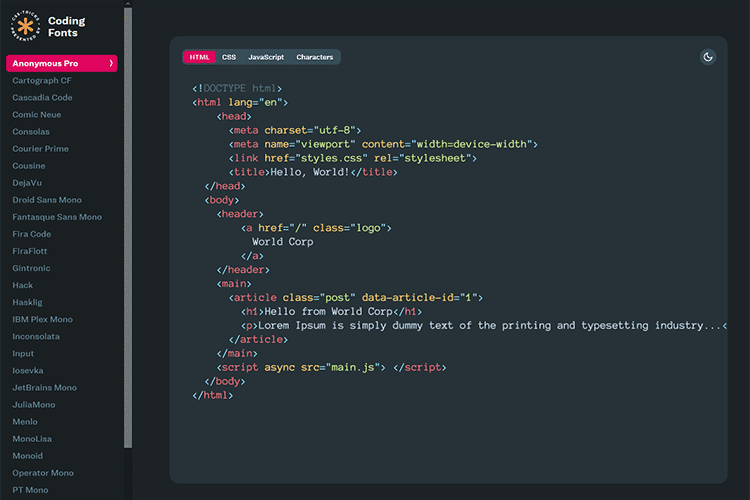Select IBM Plex Mono font

[x=42, y=319]
